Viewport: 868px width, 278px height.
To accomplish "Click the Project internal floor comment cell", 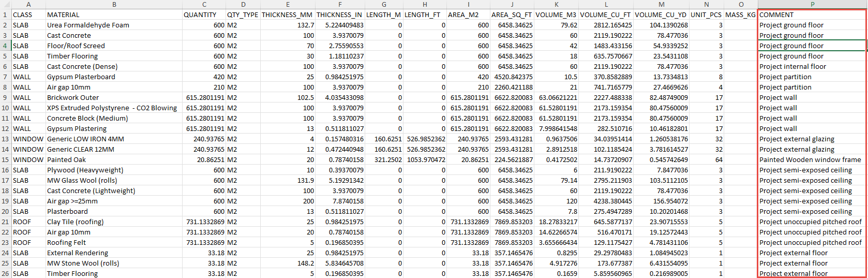I will click(792, 66).
